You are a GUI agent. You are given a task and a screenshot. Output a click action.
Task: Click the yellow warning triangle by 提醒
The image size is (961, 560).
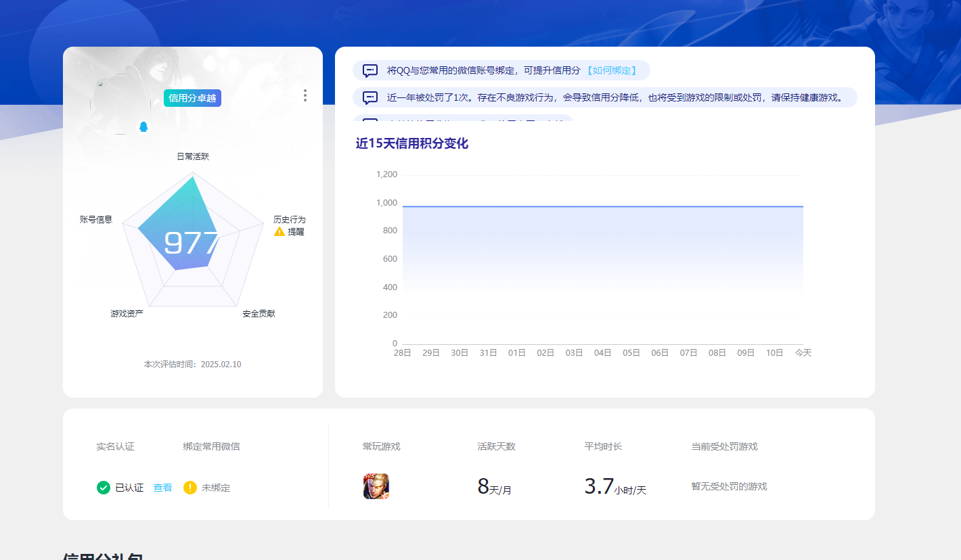point(280,231)
